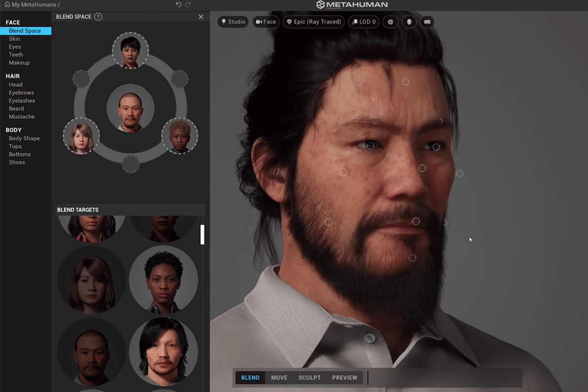Screen dimensions: 588x392
Task: Open Teeth settings in the sidebar
Action: click(16, 54)
